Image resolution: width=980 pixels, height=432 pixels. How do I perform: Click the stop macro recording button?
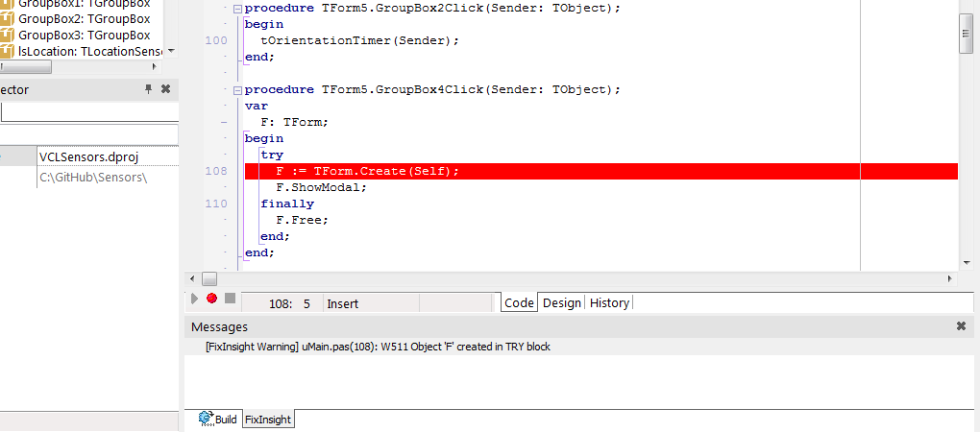(x=230, y=299)
